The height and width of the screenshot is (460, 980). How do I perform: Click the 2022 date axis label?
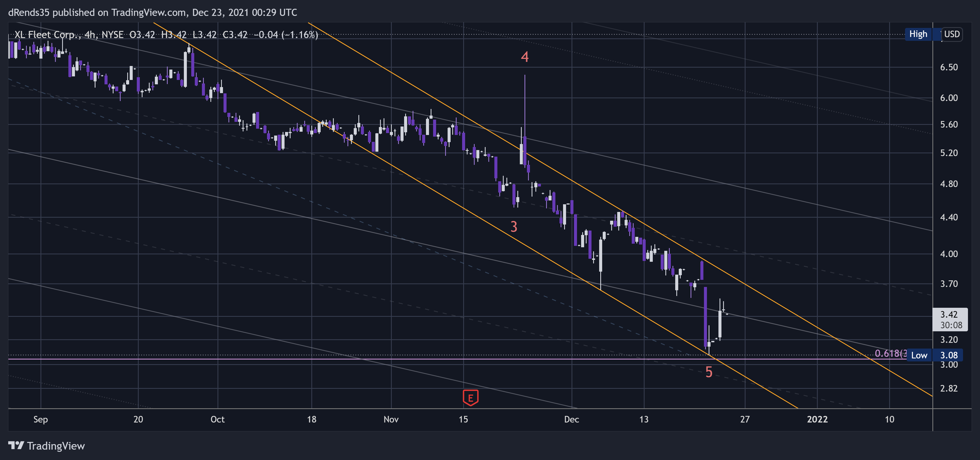(x=817, y=420)
